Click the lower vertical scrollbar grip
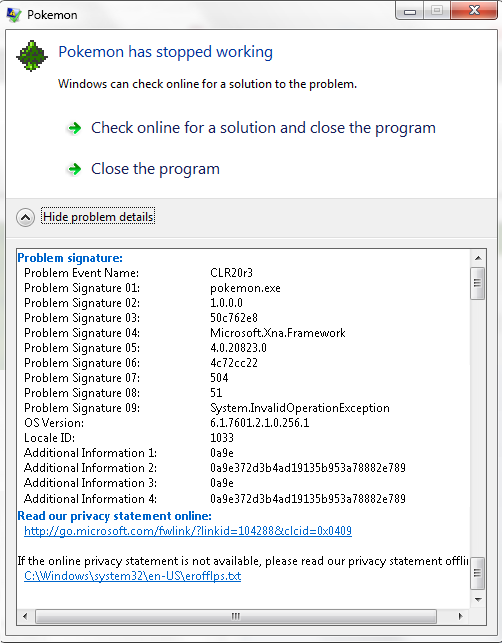This screenshot has height=643, width=502. [x=477, y=573]
